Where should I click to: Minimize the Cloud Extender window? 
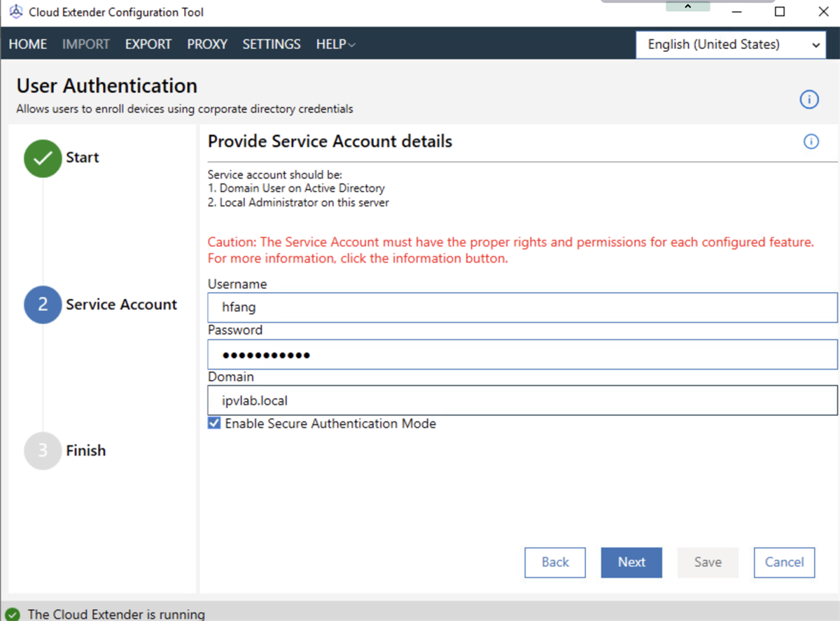coord(736,12)
